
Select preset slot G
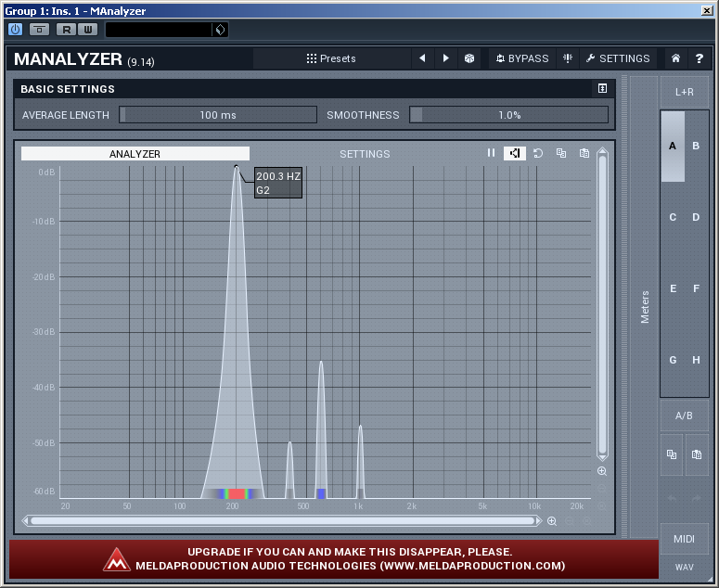(x=673, y=360)
